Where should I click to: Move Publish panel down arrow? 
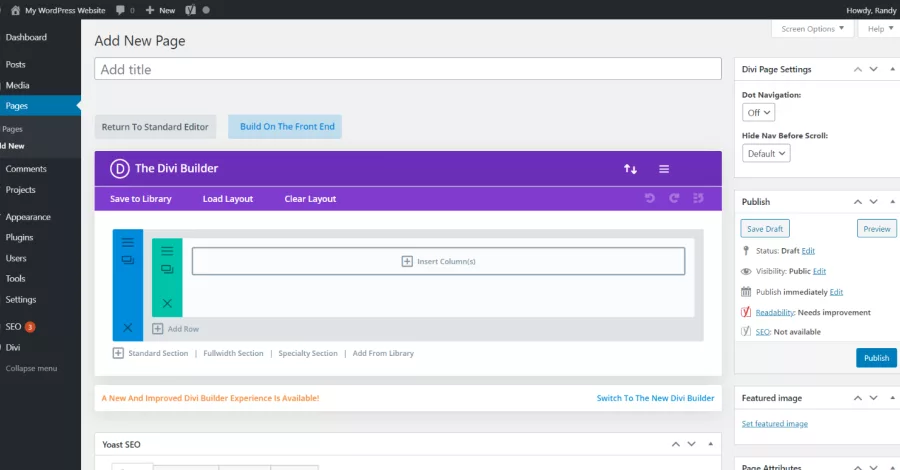(x=873, y=202)
